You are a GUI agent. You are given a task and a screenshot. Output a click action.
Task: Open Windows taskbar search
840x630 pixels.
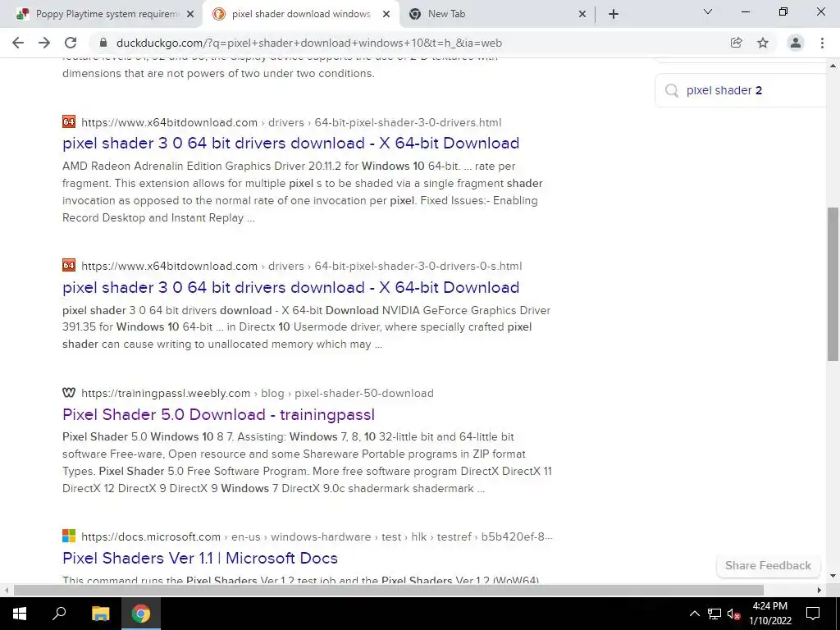click(x=59, y=614)
